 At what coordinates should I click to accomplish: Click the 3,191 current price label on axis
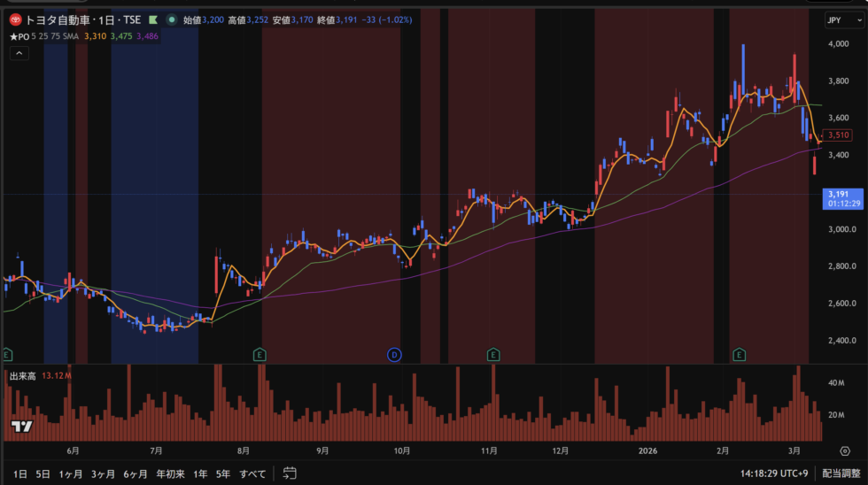(x=838, y=194)
